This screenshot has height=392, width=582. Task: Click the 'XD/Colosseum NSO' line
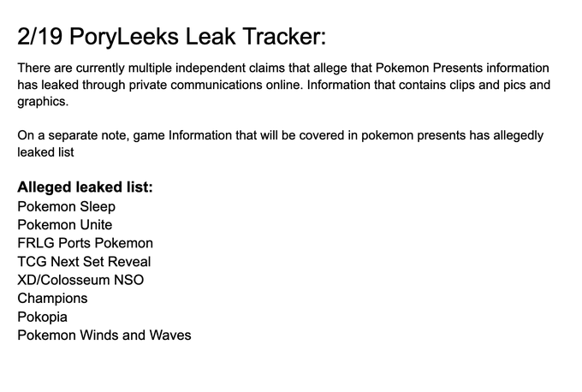[x=80, y=280]
